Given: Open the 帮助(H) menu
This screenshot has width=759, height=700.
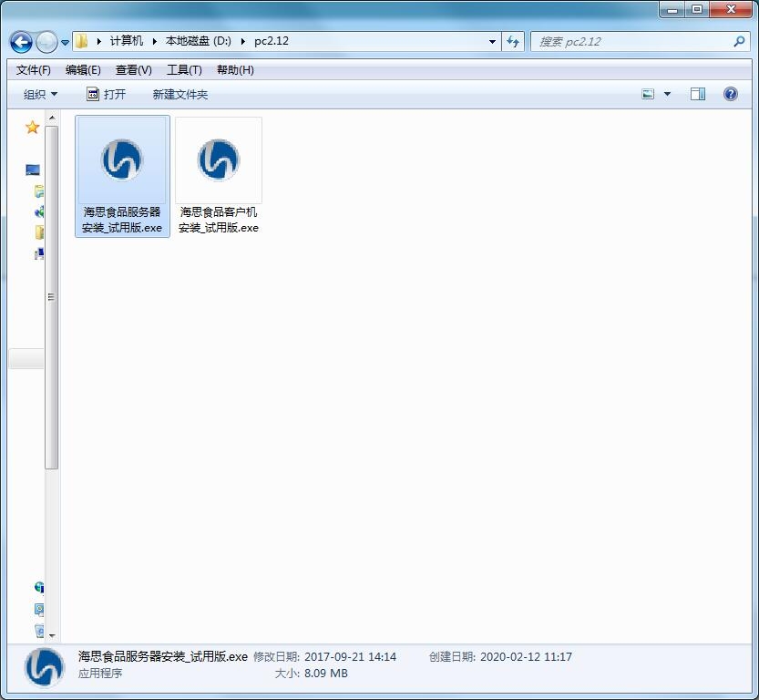Looking at the screenshot, I should tap(235, 70).
